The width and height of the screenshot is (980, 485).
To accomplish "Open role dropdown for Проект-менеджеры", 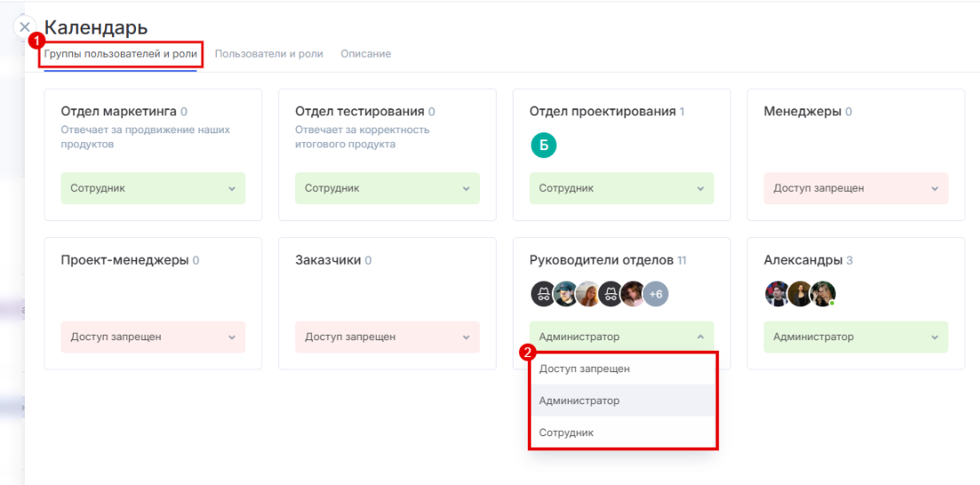I will click(153, 338).
